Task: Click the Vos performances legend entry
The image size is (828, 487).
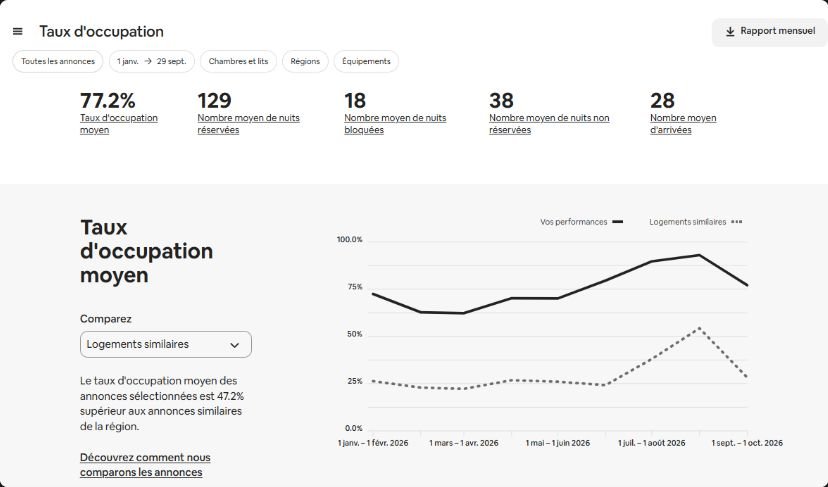Action: click(x=581, y=222)
